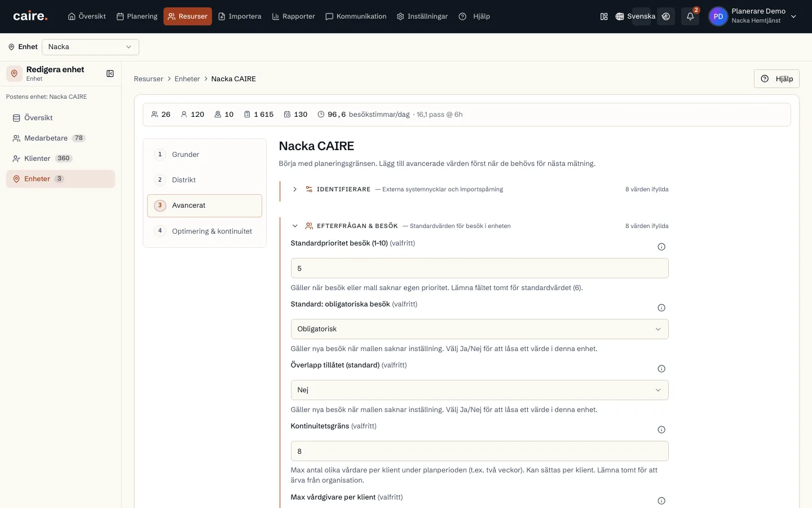Click the PD user avatar
This screenshot has height=508, width=812.
coord(718,16)
